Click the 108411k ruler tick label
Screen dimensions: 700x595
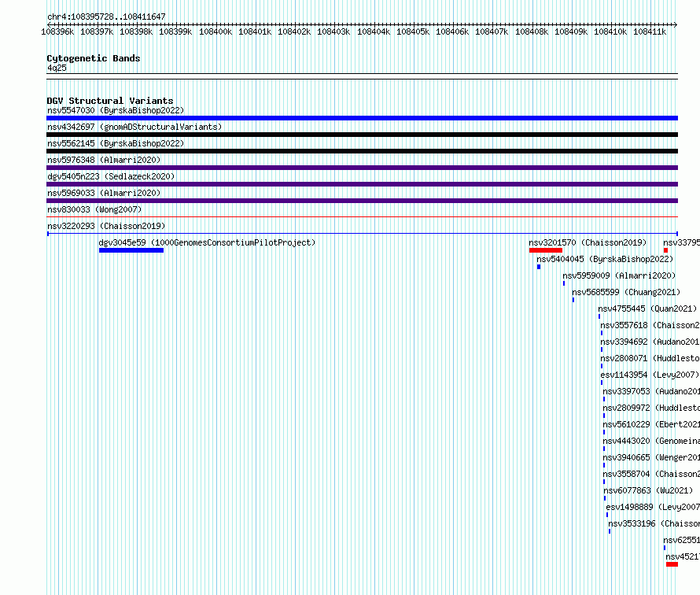pyautogui.click(x=650, y=31)
